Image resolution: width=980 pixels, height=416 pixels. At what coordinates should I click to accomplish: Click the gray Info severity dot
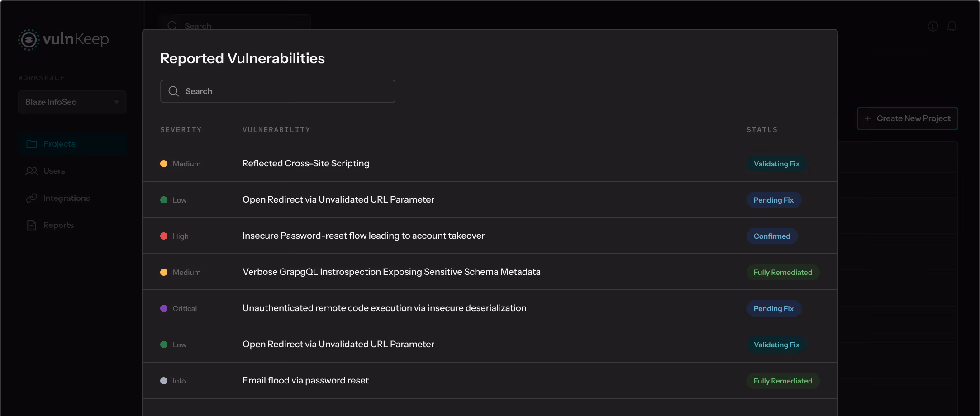point(164,381)
